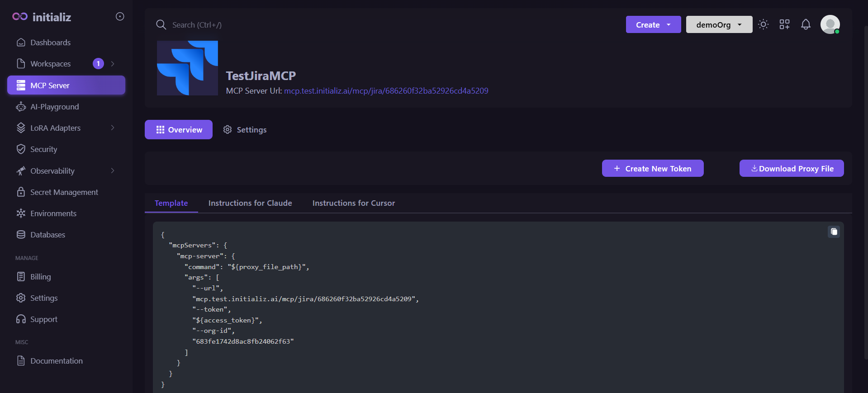Open the Create dropdown button

pyautogui.click(x=653, y=24)
